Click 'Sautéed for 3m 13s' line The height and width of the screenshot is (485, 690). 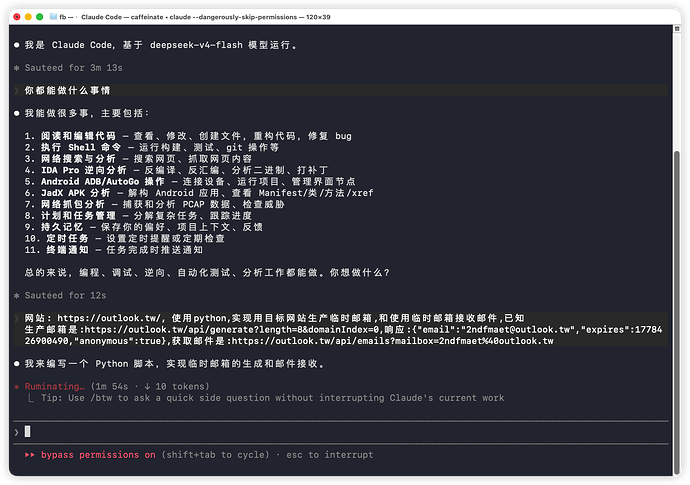[x=73, y=68]
